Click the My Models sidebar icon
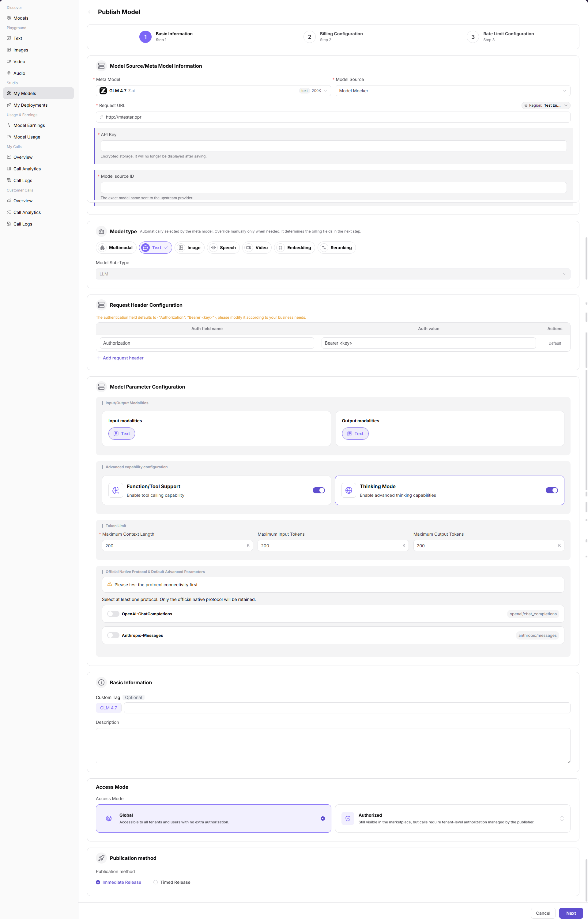Viewport: 588px width, 919px height. 9,93
